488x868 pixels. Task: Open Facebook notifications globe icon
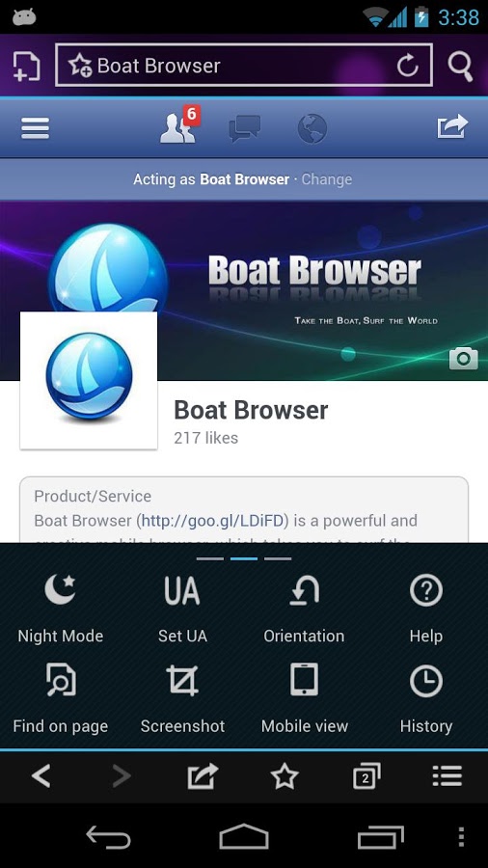pyautogui.click(x=312, y=128)
